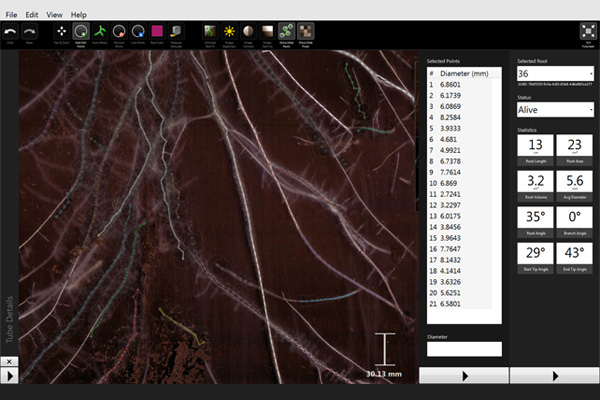Screen dimensions: 600x400
Task: Toggle Show/Hide Roots overlay
Action: tap(286, 32)
